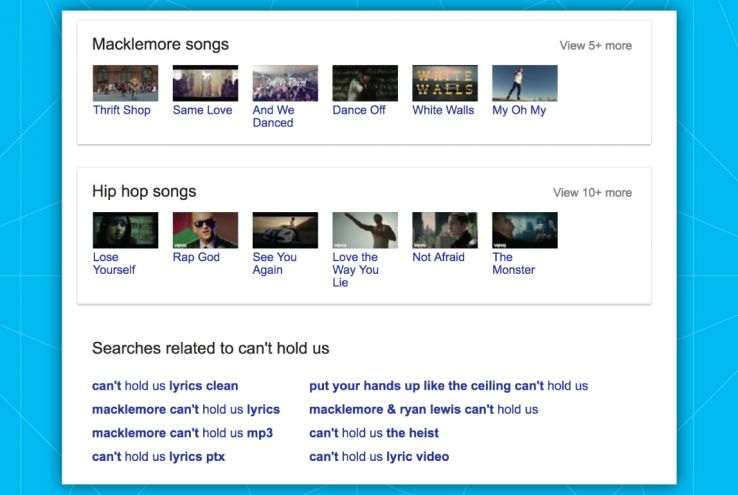Image resolution: width=738 pixels, height=495 pixels.
Task: Open the Dance Off video thumbnail
Action: click(365, 83)
